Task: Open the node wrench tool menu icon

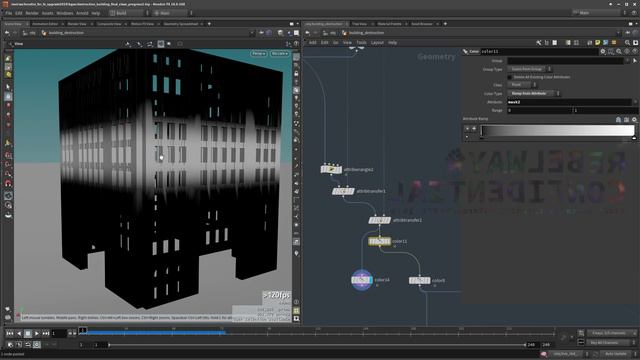Action: tap(539, 42)
